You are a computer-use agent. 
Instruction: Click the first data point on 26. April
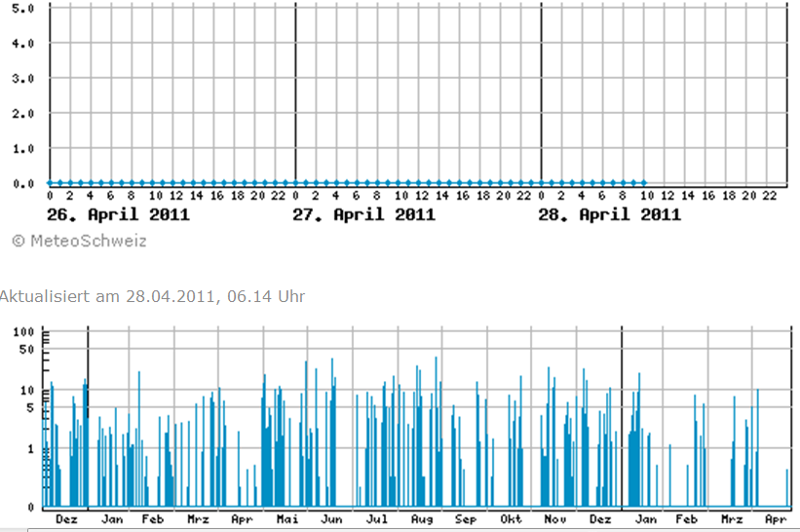[x=50, y=183]
